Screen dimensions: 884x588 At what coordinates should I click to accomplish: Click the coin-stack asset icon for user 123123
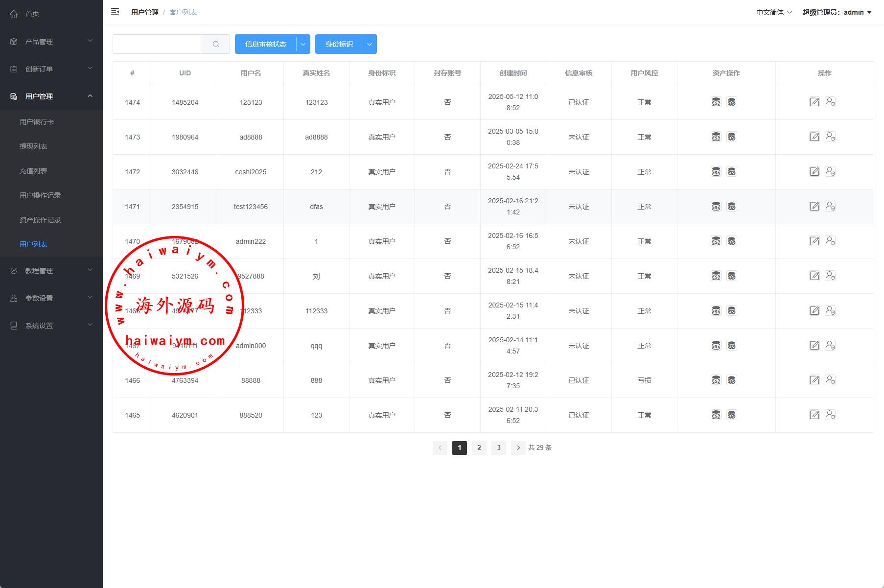point(716,102)
